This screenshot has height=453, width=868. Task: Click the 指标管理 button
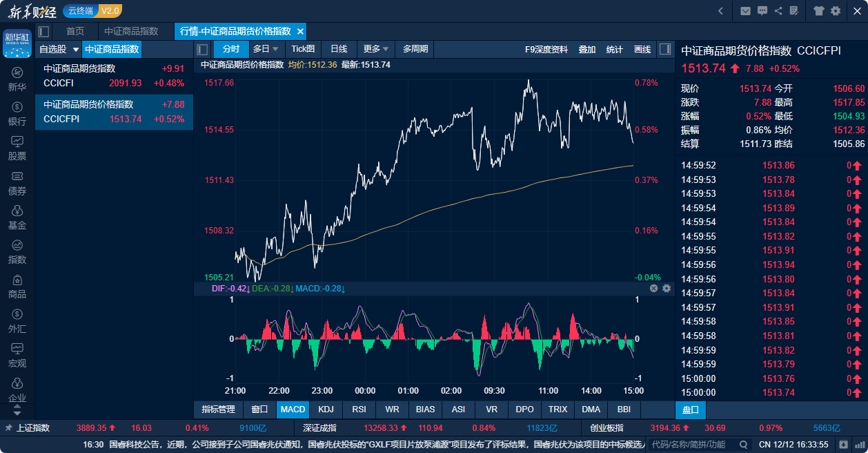218,409
